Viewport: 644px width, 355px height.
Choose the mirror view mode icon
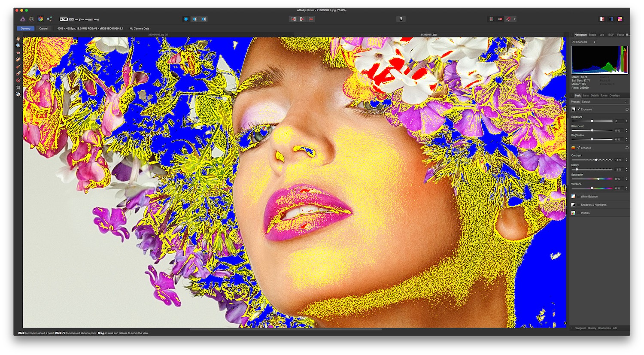(204, 19)
